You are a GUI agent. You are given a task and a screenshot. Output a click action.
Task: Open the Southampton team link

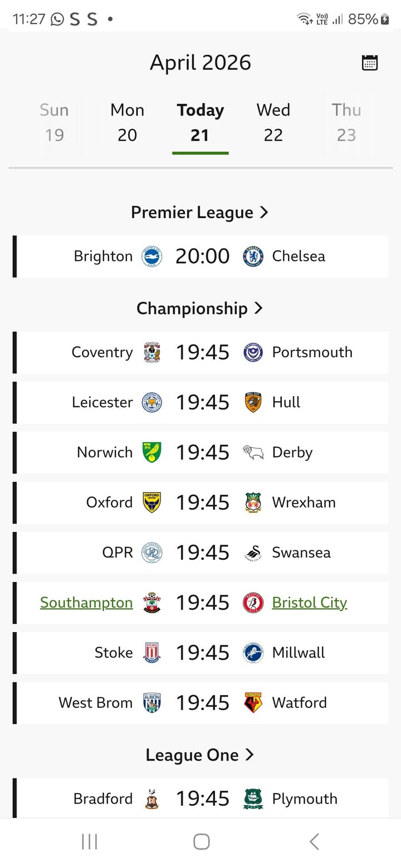pyautogui.click(x=86, y=603)
